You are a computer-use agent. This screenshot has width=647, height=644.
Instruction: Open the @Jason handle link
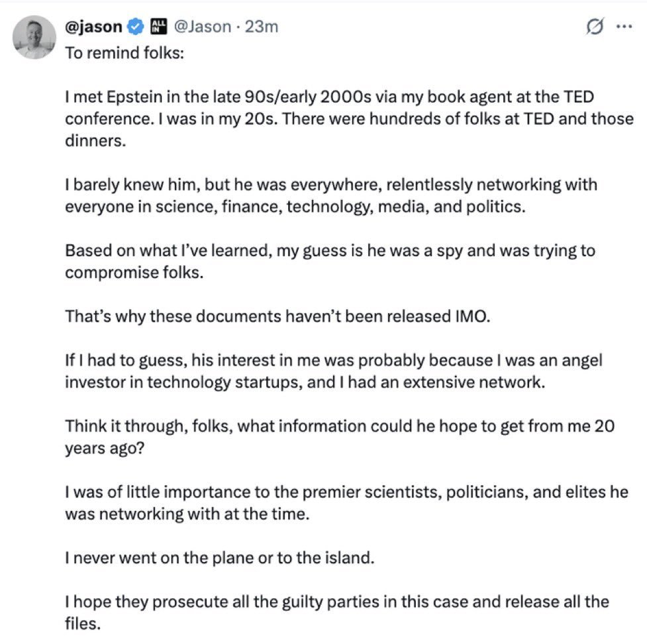click(x=202, y=27)
